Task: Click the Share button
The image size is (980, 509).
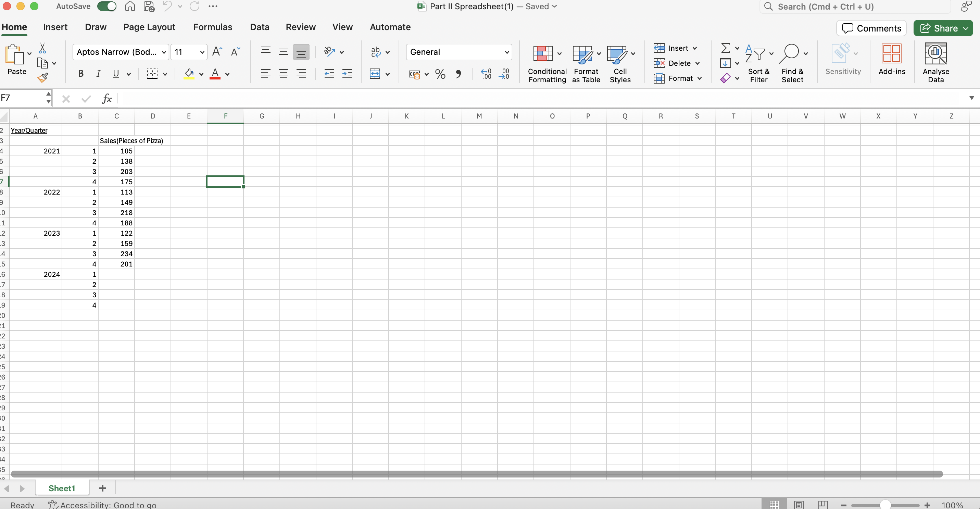Action: 939,28
